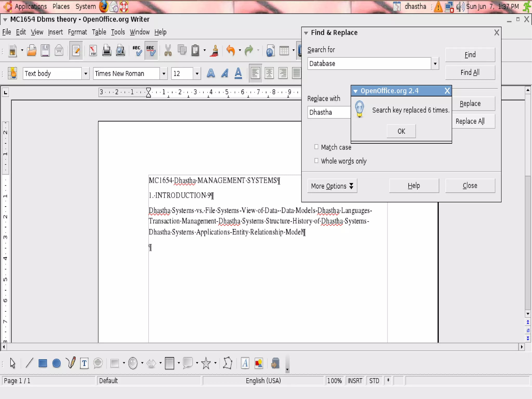Screen dimensions: 532x399
Task: Open Styles and Formatting icon
Action: (x=12, y=73)
